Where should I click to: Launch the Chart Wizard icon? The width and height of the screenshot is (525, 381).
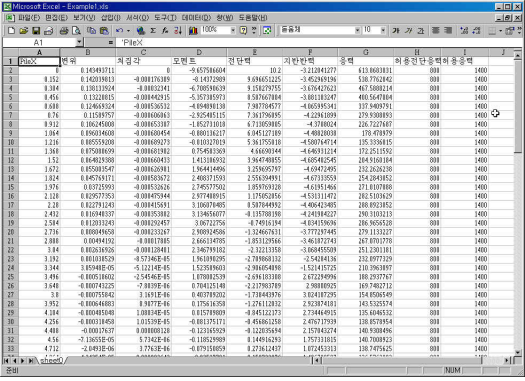[x=193, y=31]
